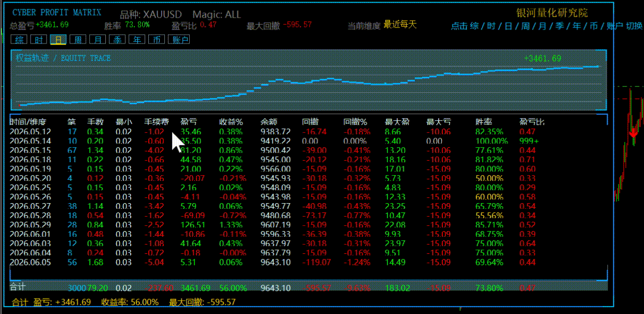Click the 最大盈 column header
The image size is (644, 314).
click(x=397, y=122)
